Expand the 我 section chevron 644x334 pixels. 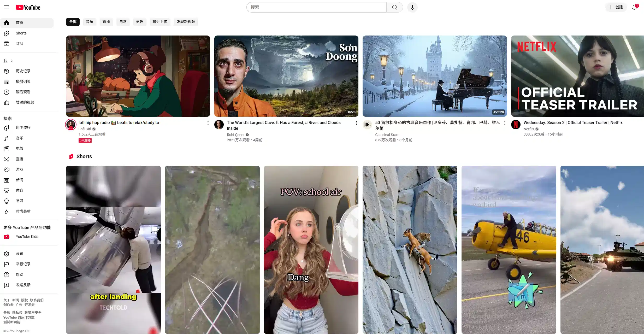tap(12, 61)
